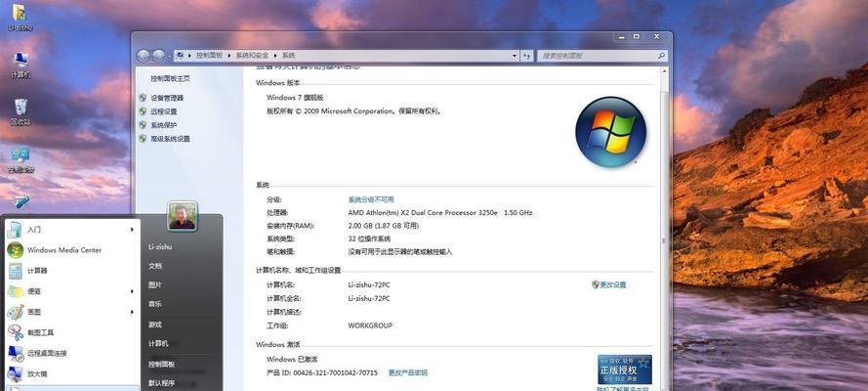Open 远程设置 remote settings link
This screenshot has height=391, width=868.
point(163,111)
